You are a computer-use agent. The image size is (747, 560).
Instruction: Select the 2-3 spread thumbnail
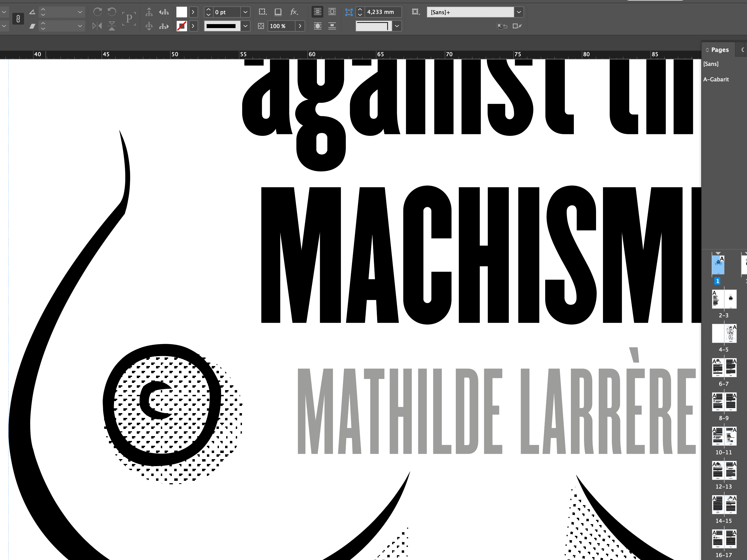coord(724,299)
